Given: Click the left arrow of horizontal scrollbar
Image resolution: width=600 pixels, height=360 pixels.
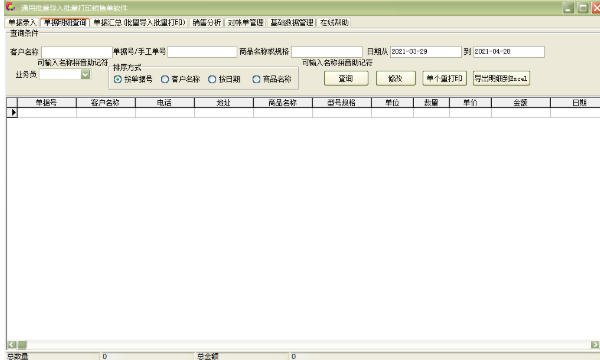Looking at the screenshot, I should (x=12, y=344).
